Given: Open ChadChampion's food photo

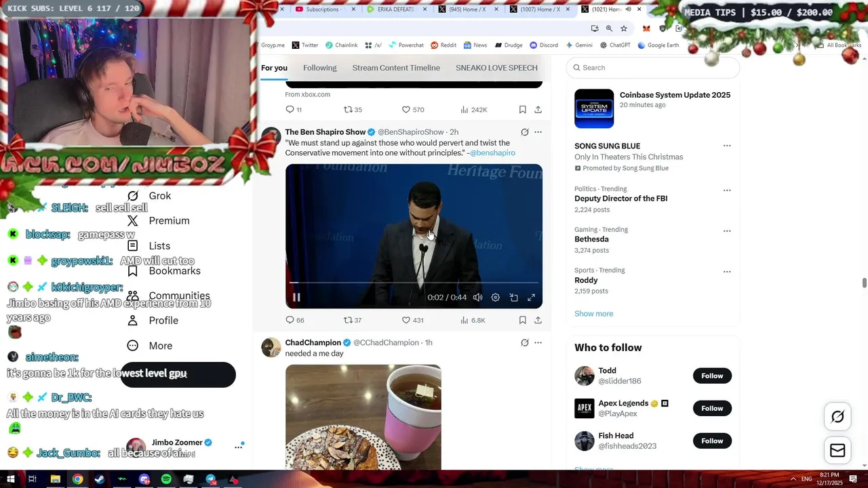Looking at the screenshot, I should [363, 417].
